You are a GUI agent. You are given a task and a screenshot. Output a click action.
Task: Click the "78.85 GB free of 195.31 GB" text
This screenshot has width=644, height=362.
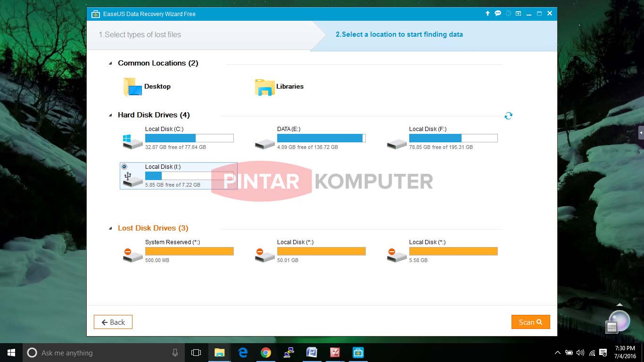pos(441,147)
